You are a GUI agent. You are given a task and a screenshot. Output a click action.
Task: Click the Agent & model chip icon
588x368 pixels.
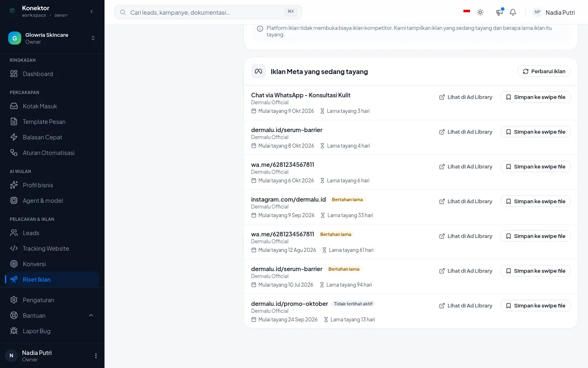[14, 201]
